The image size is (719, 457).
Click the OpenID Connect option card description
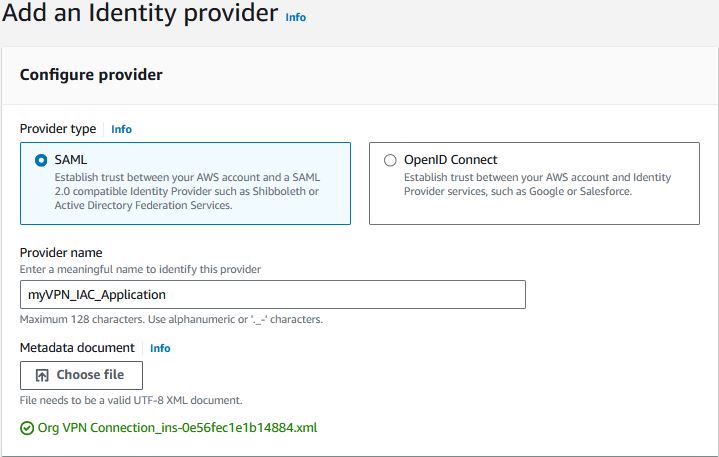pyautogui.click(x=537, y=184)
